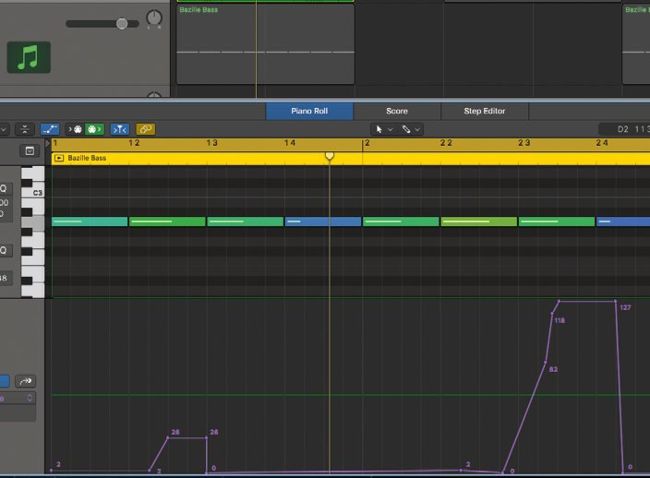Screen dimensions: 650x478
Task: Click ruler position 1 4
Action: (x=290, y=143)
